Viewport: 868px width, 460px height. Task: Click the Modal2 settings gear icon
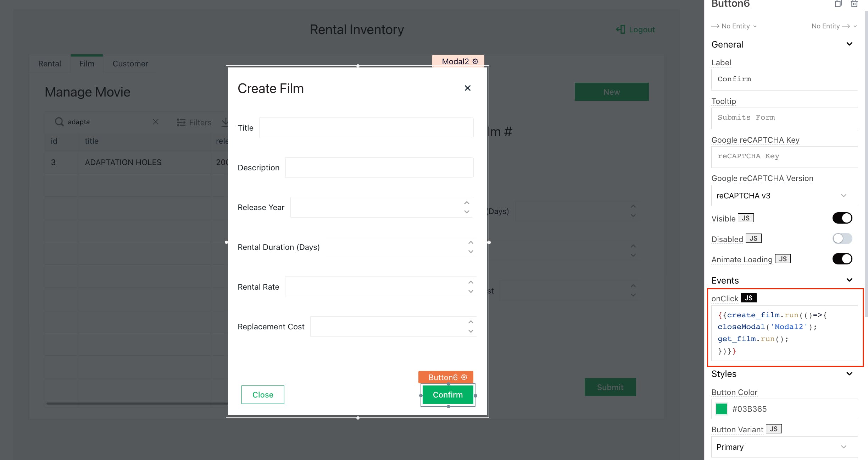click(475, 61)
